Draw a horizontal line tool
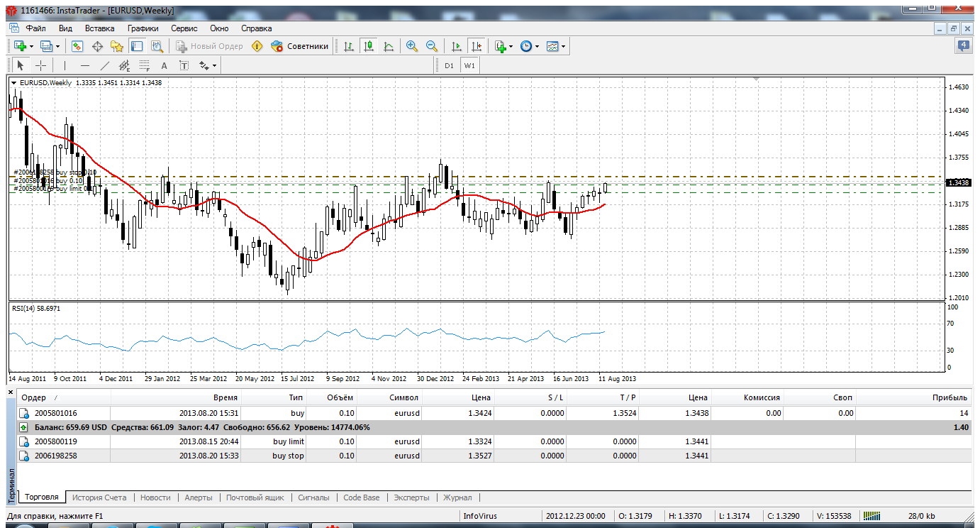 [85, 66]
